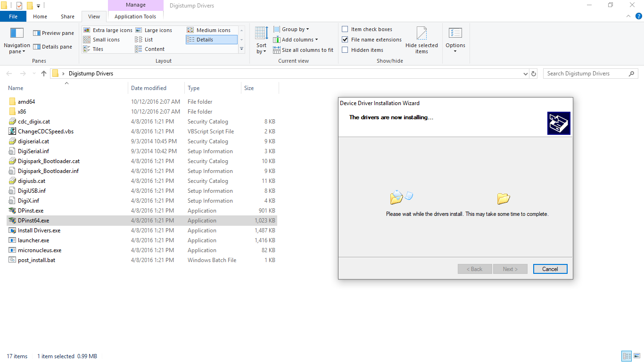Open the Navigation pane menu
The height and width of the screenshot is (362, 644).
(x=17, y=41)
